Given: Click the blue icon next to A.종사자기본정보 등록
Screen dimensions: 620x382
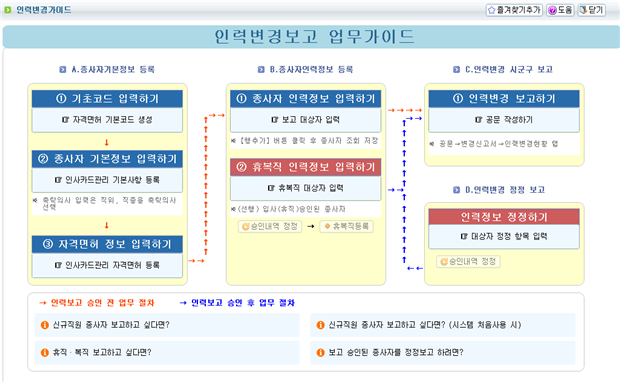Looking at the screenshot, I should (x=62, y=70).
